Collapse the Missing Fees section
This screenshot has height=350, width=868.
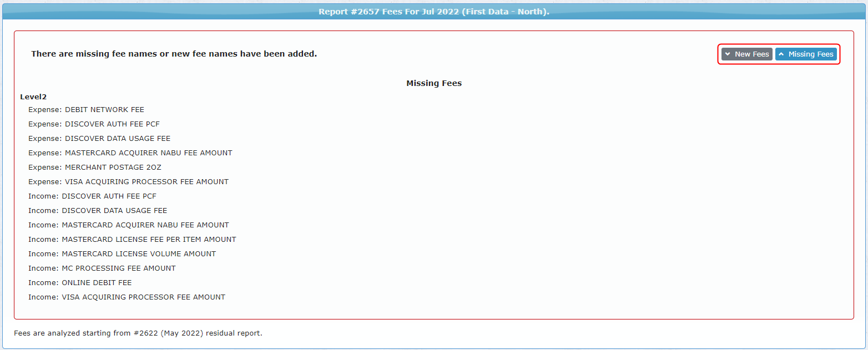click(x=806, y=54)
